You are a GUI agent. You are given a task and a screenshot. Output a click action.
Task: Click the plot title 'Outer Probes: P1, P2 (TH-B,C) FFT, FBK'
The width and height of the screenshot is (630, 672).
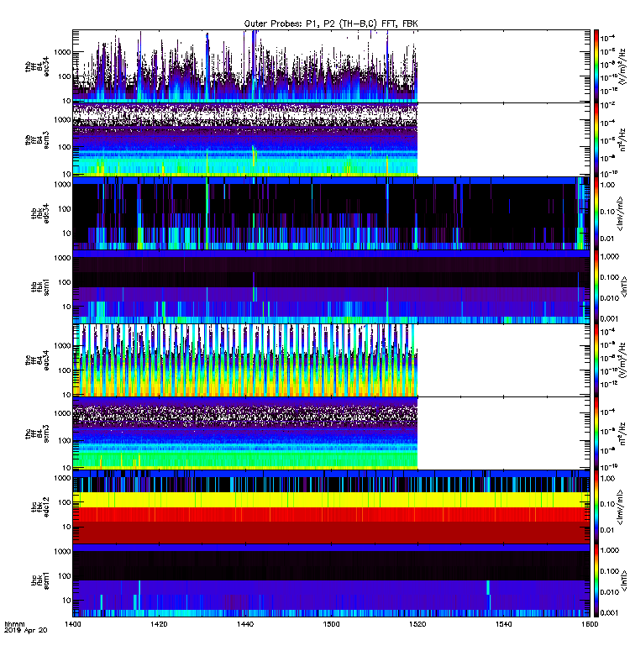point(331,24)
